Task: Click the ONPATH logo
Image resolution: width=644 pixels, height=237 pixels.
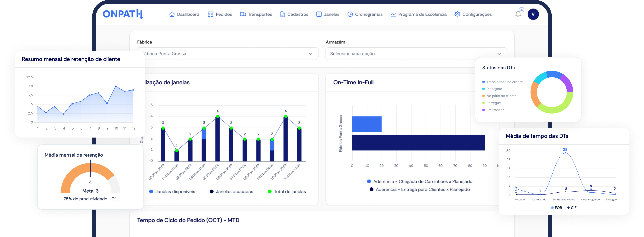Action: click(123, 14)
